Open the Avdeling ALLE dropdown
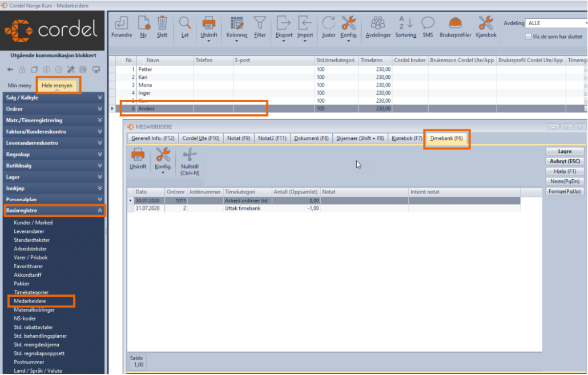This screenshot has width=588, height=375. 557,23
